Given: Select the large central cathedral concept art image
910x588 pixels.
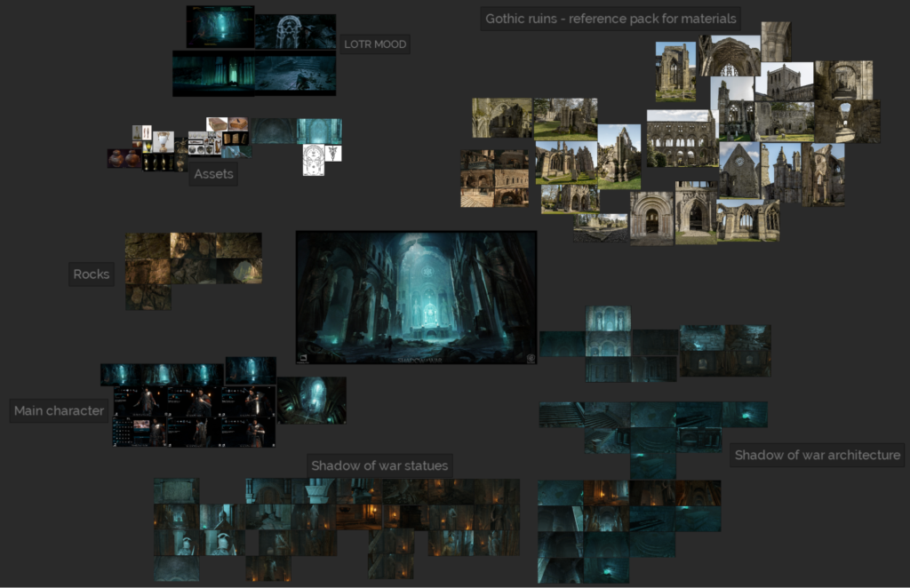Looking at the screenshot, I should pos(416,298).
